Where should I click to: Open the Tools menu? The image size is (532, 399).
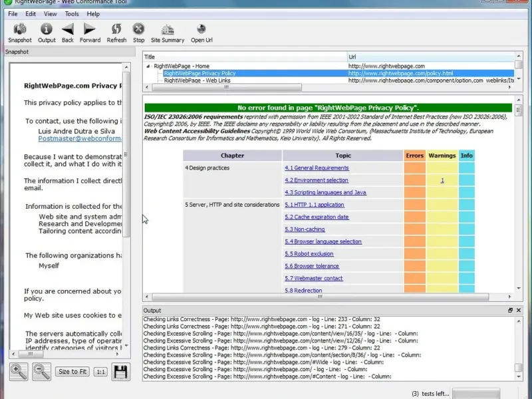coord(72,13)
